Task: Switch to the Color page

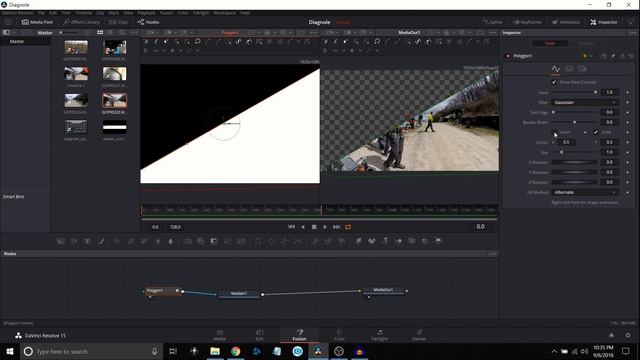Action: click(x=340, y=335)
